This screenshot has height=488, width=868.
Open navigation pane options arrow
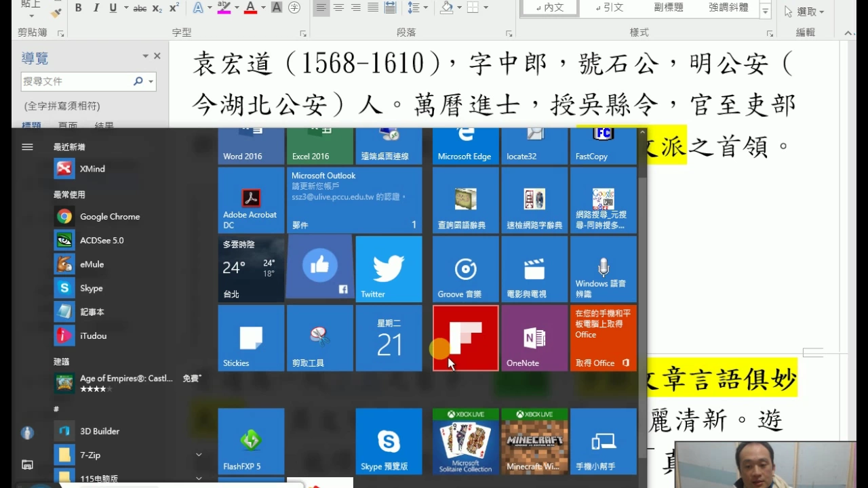(145, 56)
